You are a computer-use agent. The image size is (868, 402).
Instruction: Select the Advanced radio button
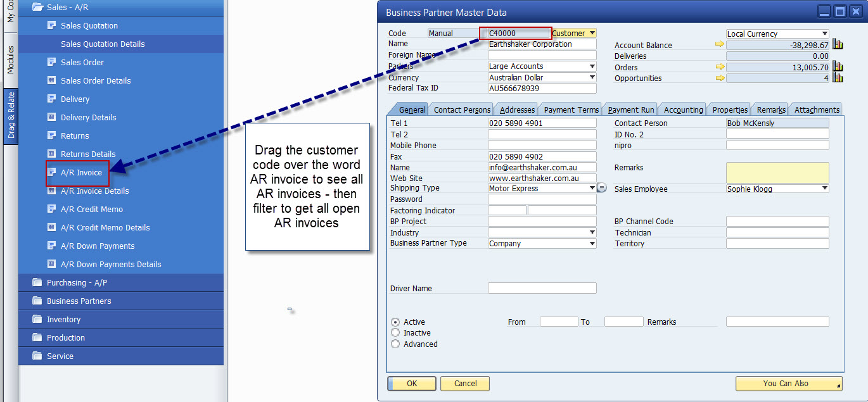(x=395, y=344)
